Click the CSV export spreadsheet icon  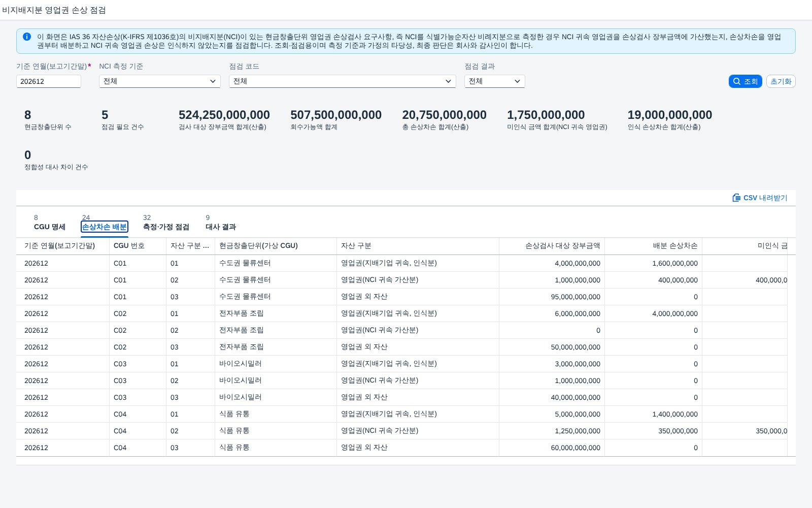736,198
